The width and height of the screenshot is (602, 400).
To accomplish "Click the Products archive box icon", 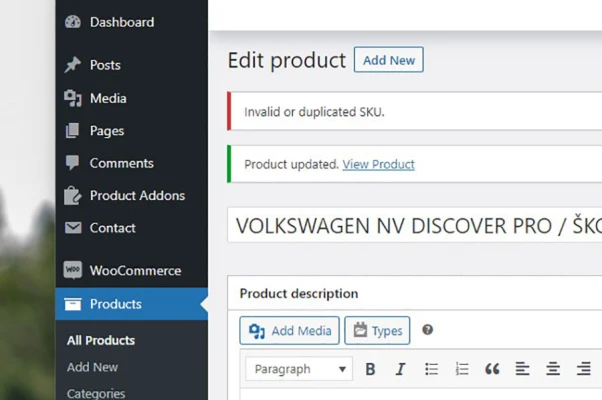I will click(x=73, y=304).
